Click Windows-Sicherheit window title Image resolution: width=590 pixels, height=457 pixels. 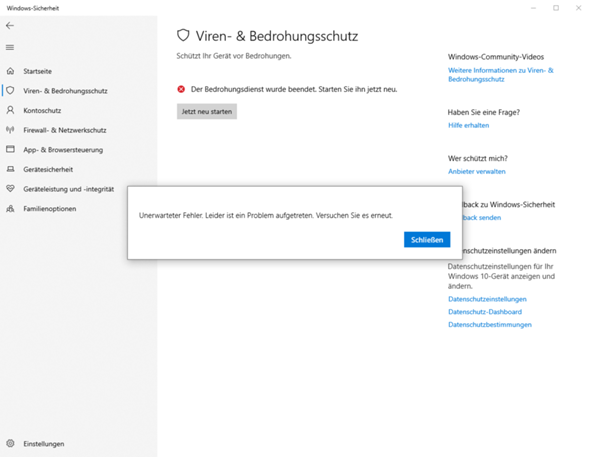click(x=33, y=8)
